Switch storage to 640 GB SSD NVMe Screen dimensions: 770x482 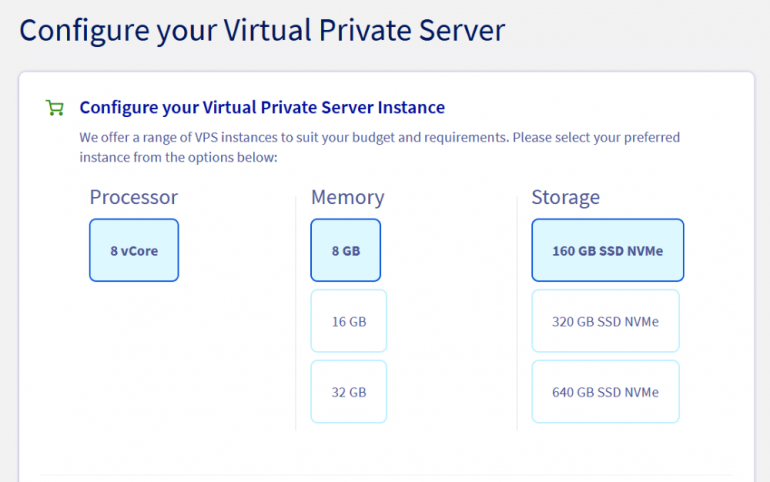click(605, 392)
